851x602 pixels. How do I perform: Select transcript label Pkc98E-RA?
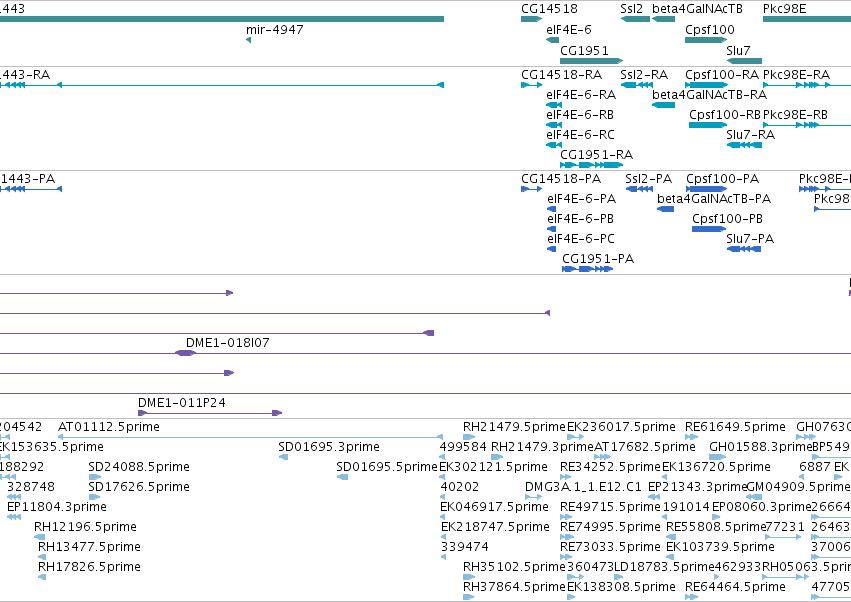point(796,75)
